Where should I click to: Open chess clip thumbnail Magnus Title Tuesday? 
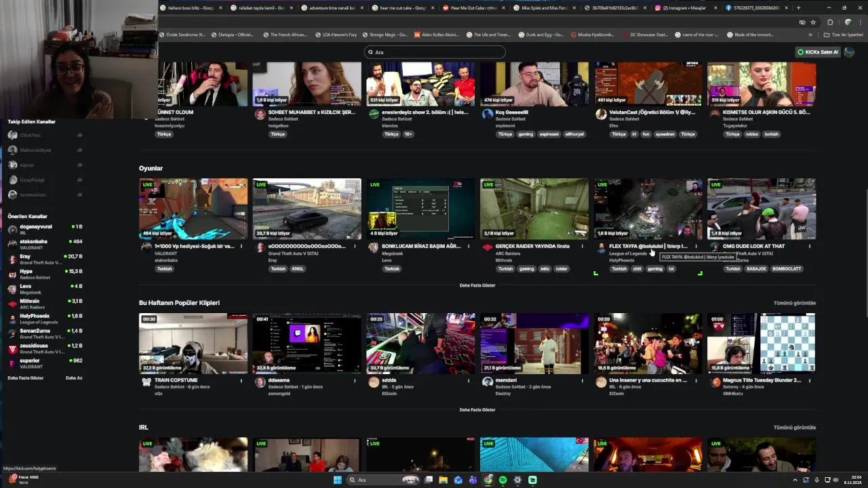pyautogui.click(x=762, y=343)
